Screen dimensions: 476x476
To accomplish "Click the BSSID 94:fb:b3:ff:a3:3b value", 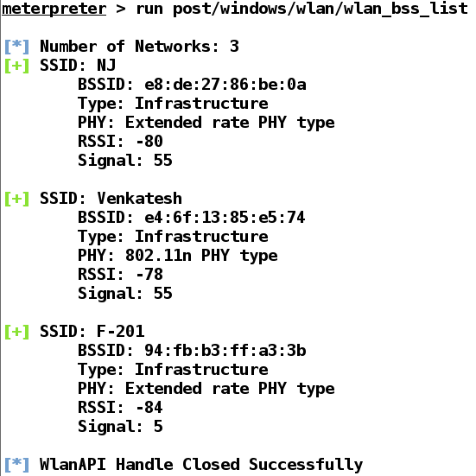I will tap(225, 351).
